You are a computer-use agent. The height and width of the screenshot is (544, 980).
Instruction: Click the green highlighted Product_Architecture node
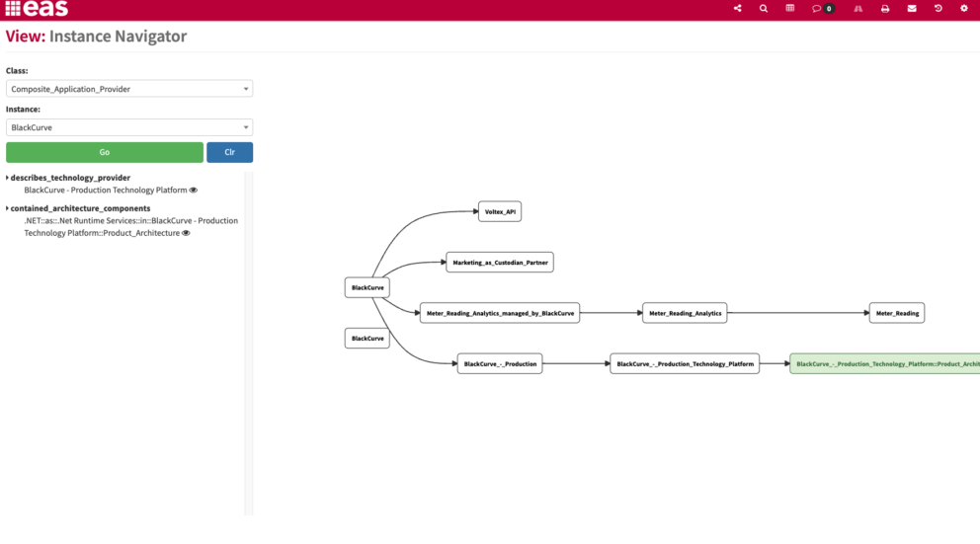coord(885,363)
